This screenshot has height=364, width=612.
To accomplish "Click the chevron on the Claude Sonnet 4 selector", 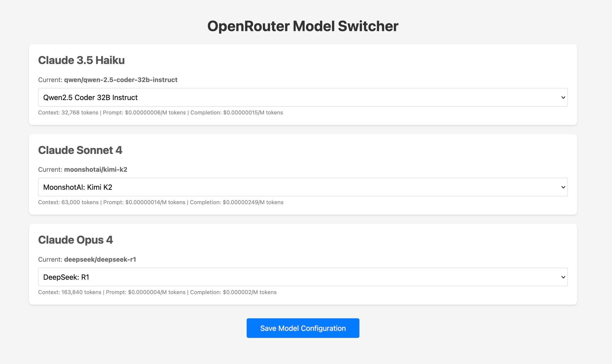I will click(x=563, y=187).
